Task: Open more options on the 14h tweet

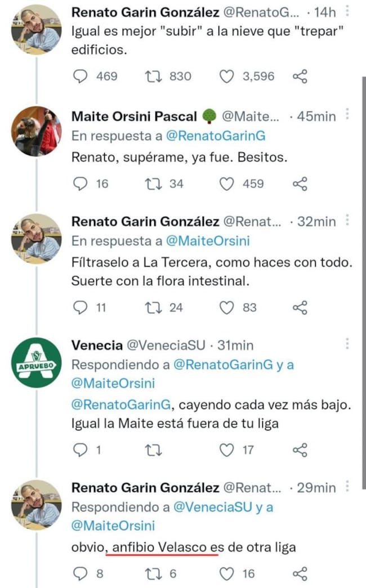Action: 347,11
